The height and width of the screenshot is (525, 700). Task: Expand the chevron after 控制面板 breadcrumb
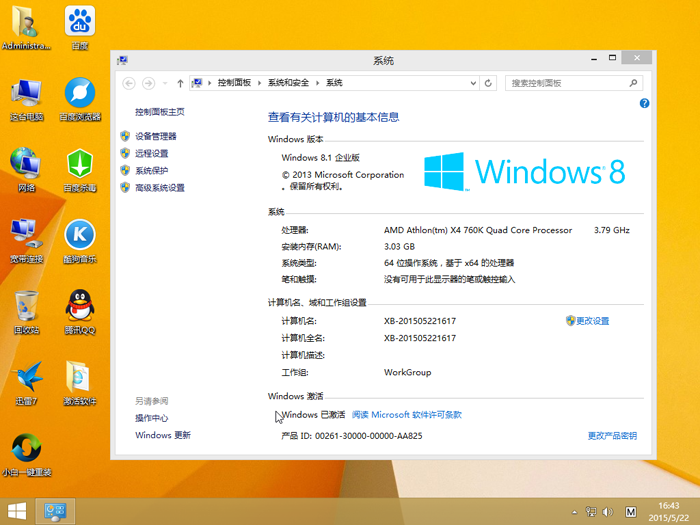click(x=259, y=83)
